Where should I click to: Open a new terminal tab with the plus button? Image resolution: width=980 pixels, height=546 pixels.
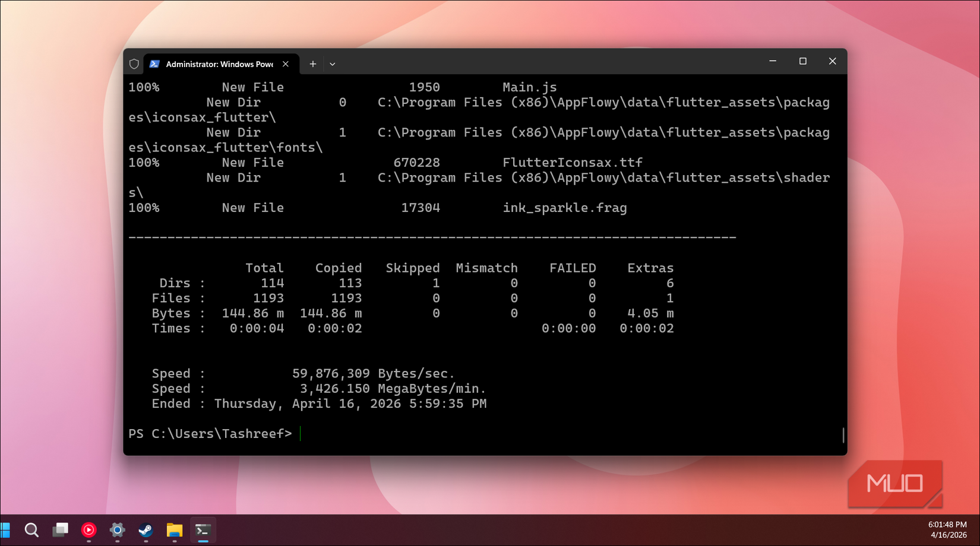(312, 64)
